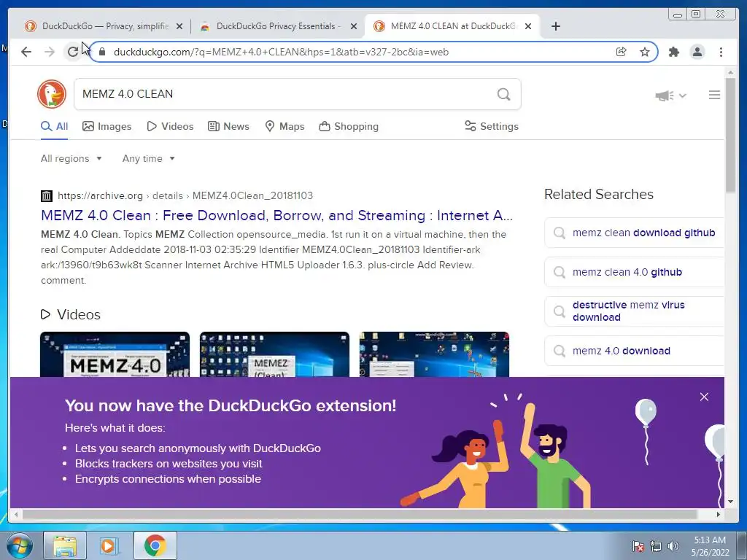Screen dimensions: 747x560
Task: Select the Maps search category
Action: pos(285,126)
